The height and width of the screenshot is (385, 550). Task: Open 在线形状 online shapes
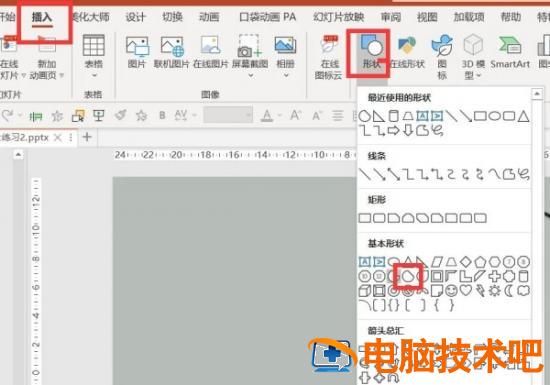tap(407, 52)
